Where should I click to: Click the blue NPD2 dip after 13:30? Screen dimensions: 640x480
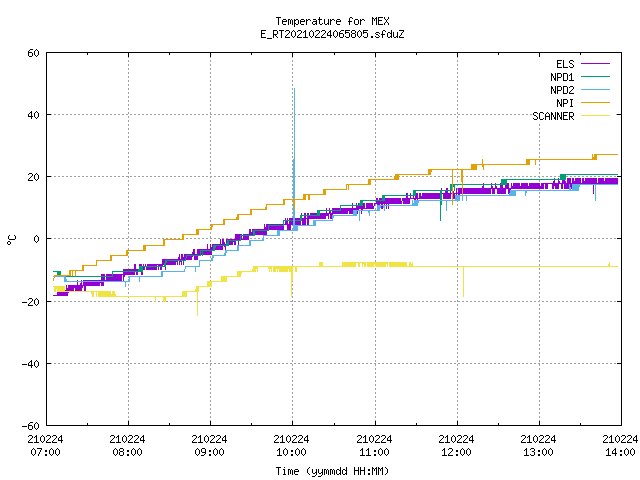[596, 193]
